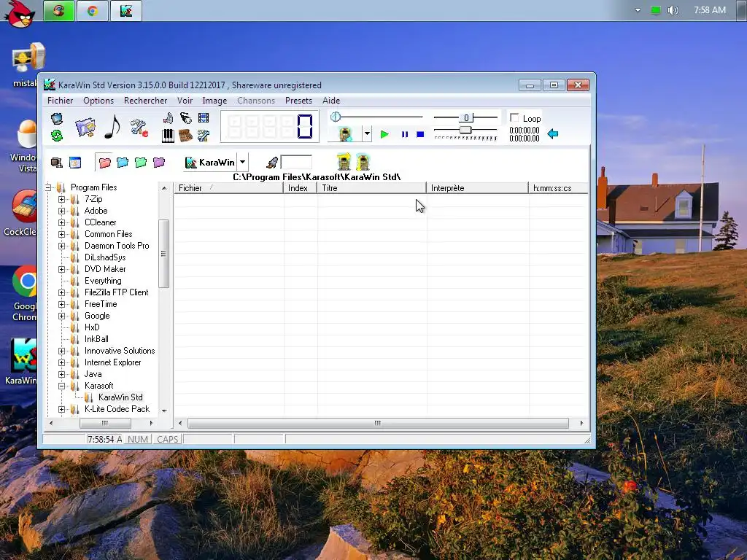Open dropdown arrow next to jukebox player
747x560 pixels.
367,134
